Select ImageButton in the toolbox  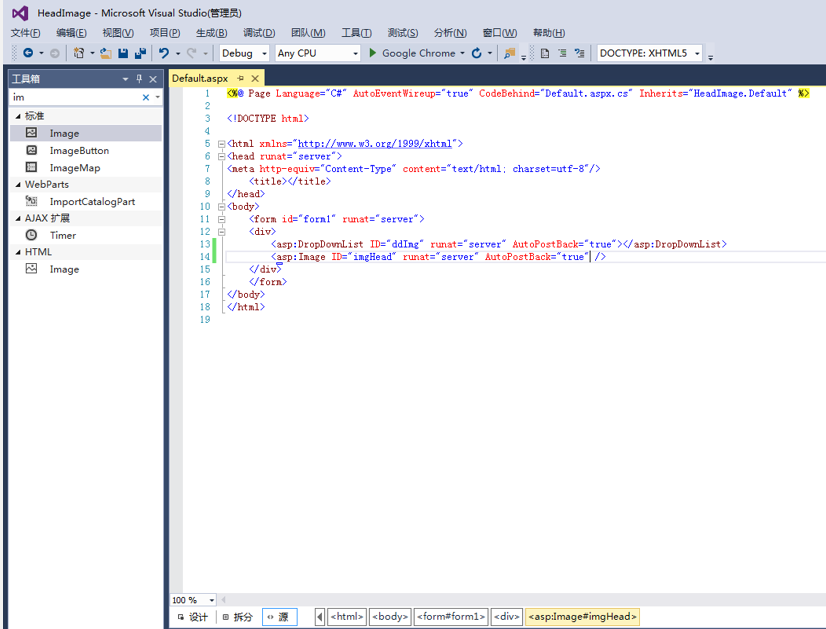(x=79, y=151)
